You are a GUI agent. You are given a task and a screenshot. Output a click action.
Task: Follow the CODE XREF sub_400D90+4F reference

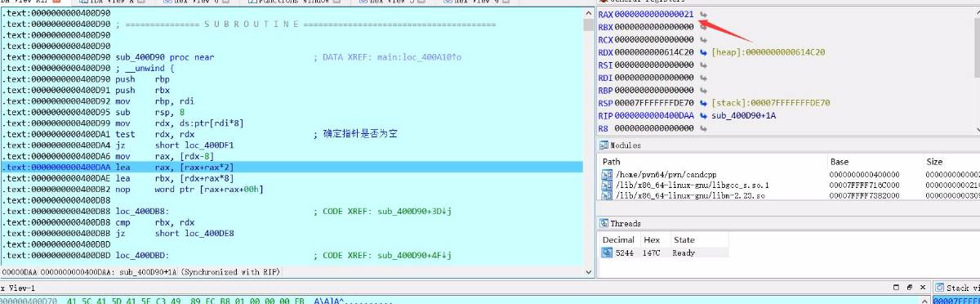pyautogui.click(x=383, y=255)
